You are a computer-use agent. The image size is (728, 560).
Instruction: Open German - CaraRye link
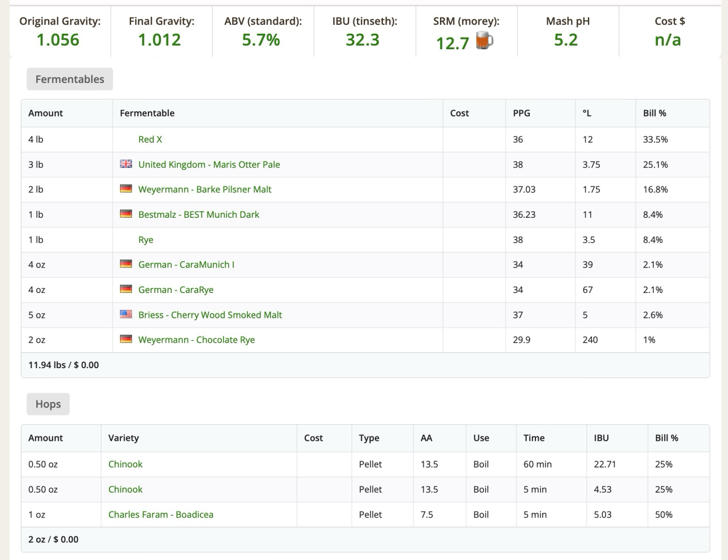tap(176, 289)
